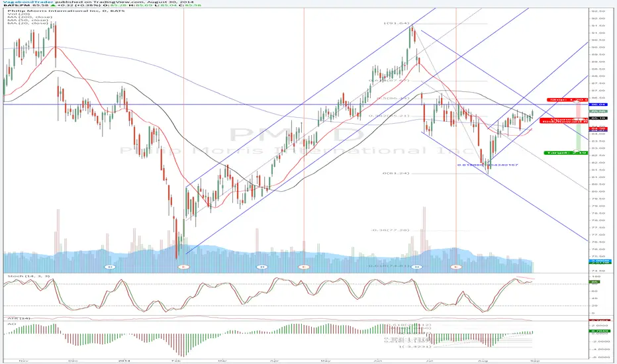Screen dimensions: 617x364
Task: Click the Sep label on the time axis
Action: (x=535, y=361)
